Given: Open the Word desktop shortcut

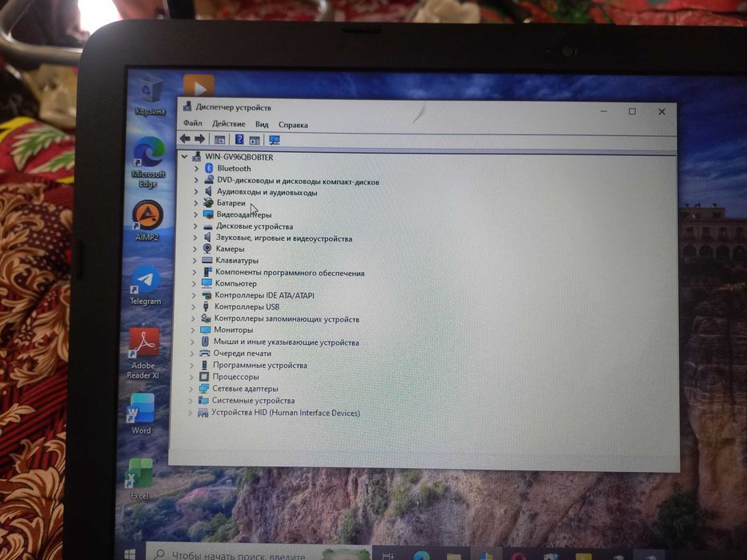Looking at the screenshot, I should [x=141, y=414].
